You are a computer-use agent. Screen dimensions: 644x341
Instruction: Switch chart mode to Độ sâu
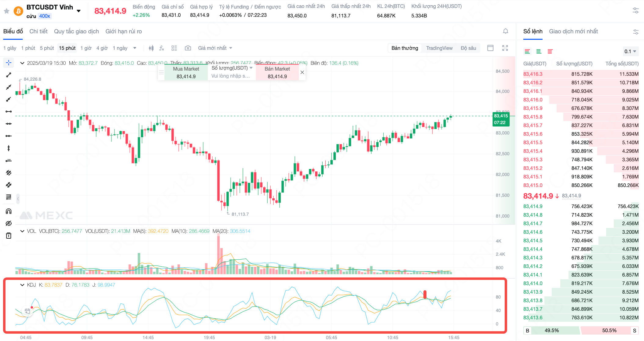(468, 48)
